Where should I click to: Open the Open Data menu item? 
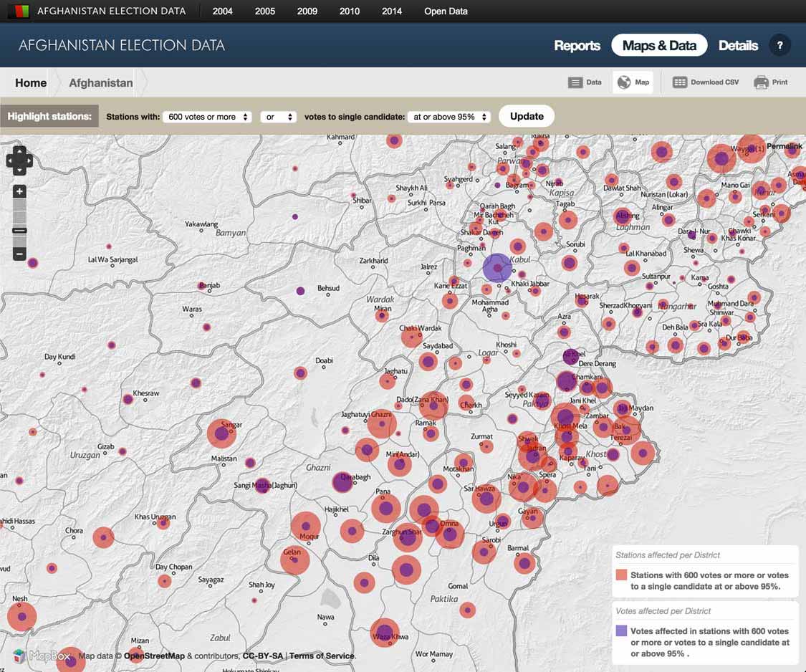[446, 11]
